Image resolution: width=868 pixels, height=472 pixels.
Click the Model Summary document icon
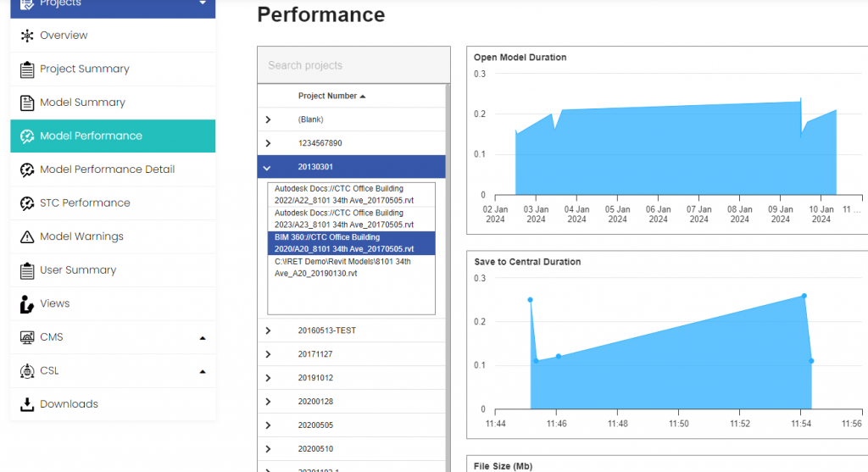pyautogui.click(x=26, y=103)
